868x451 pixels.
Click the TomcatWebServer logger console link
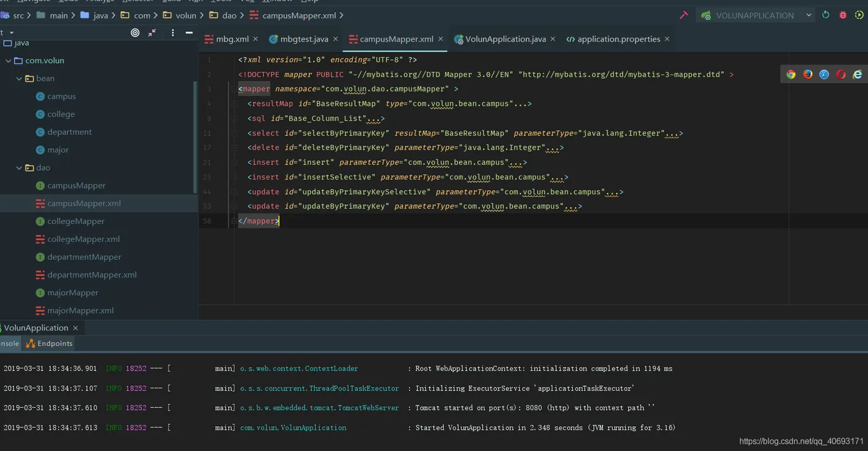click(x=319, y=408)
